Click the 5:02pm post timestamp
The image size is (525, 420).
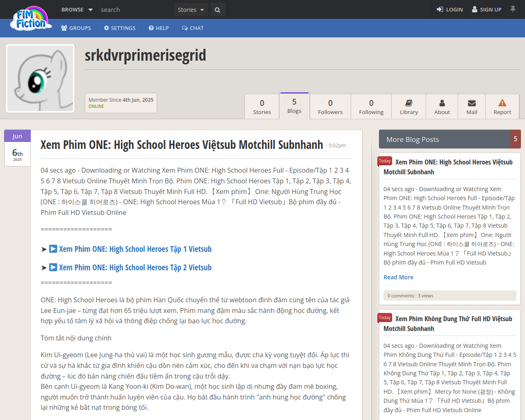[x=337, y=146]
